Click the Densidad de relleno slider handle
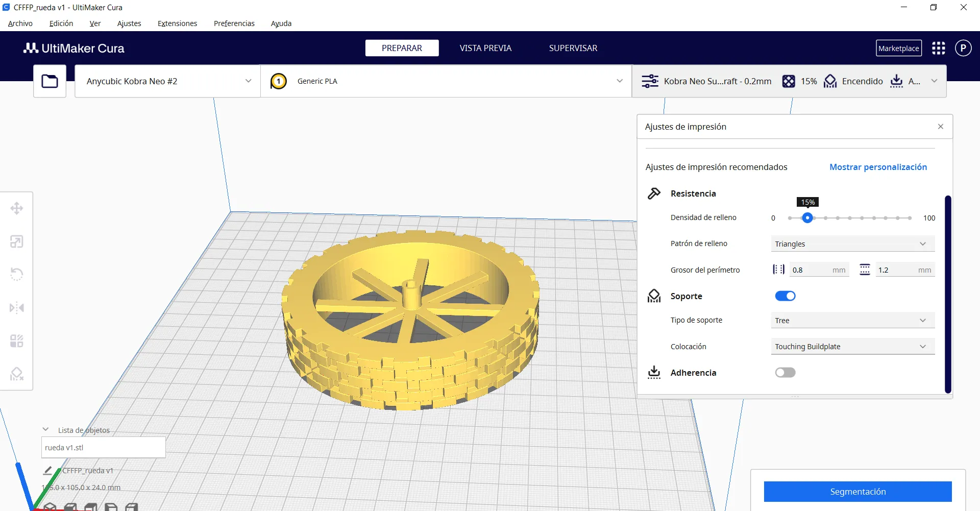 [807, 218]
